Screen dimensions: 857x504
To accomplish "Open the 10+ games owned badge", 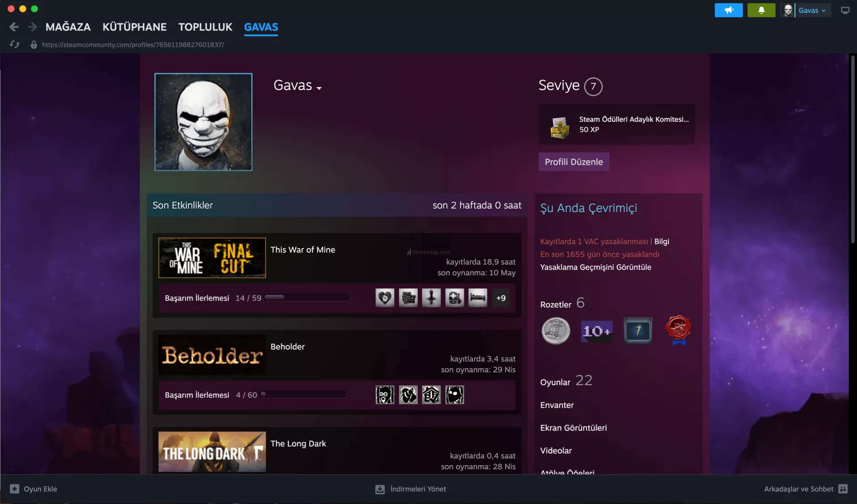I will click(x=597, y=331).
